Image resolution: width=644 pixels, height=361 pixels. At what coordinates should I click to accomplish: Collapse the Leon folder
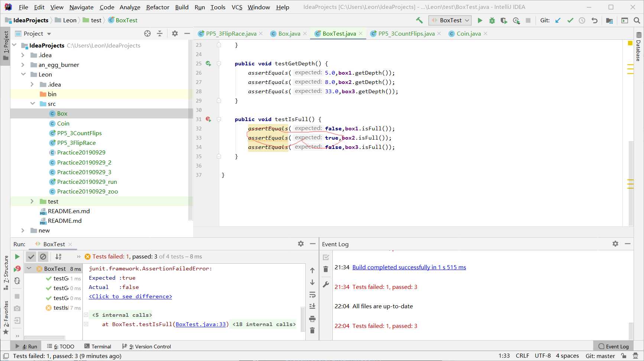pyautogui.click(x=23, y=74)
